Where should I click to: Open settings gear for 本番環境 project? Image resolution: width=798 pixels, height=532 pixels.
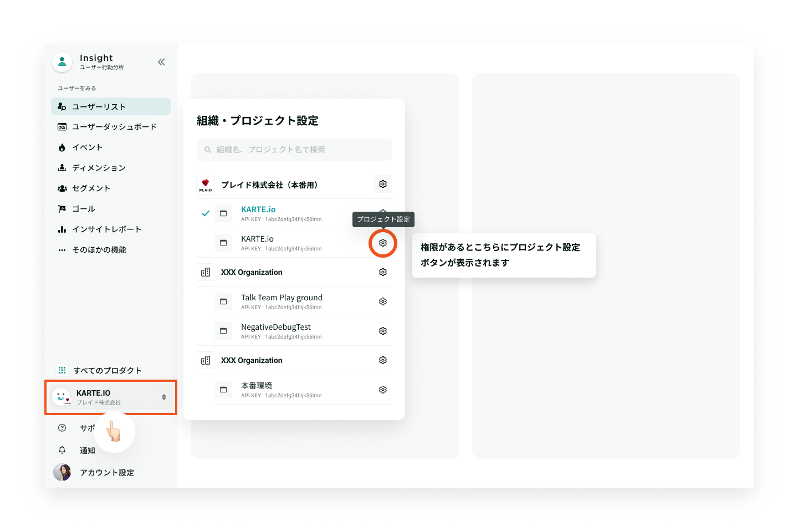(x=383, y=390)
